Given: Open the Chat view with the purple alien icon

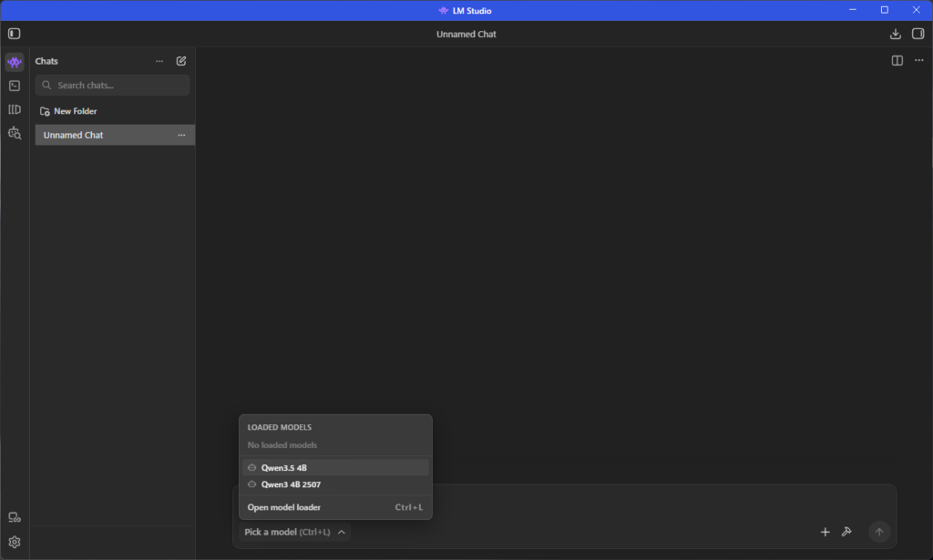Looking at the screenshot, I should click(14, 62).
